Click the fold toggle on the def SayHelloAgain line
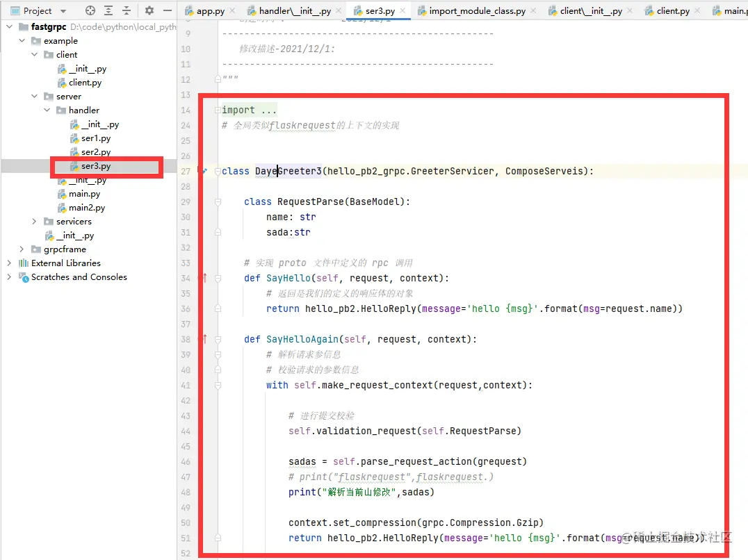Viewport: 748px width, 560px height. pos(218,339)
